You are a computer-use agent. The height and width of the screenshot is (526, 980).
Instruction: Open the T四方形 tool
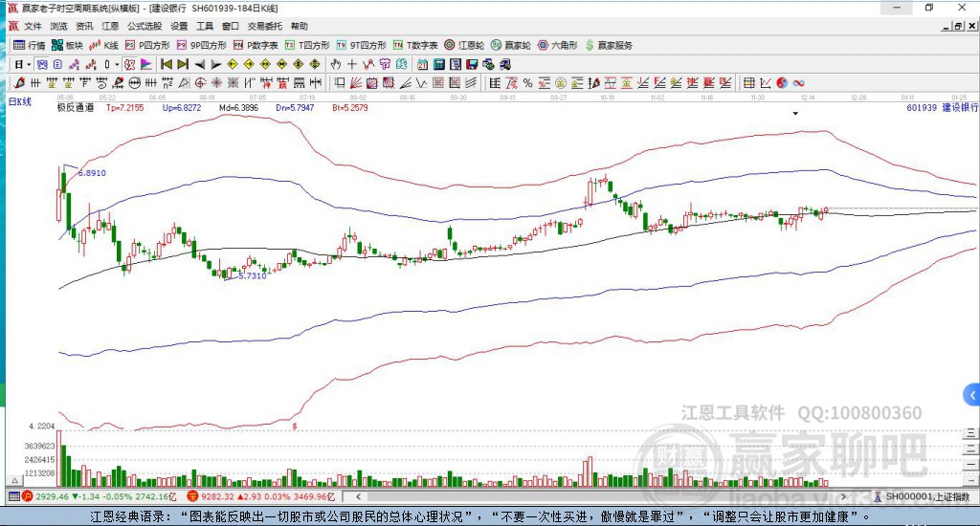(307, 45)
